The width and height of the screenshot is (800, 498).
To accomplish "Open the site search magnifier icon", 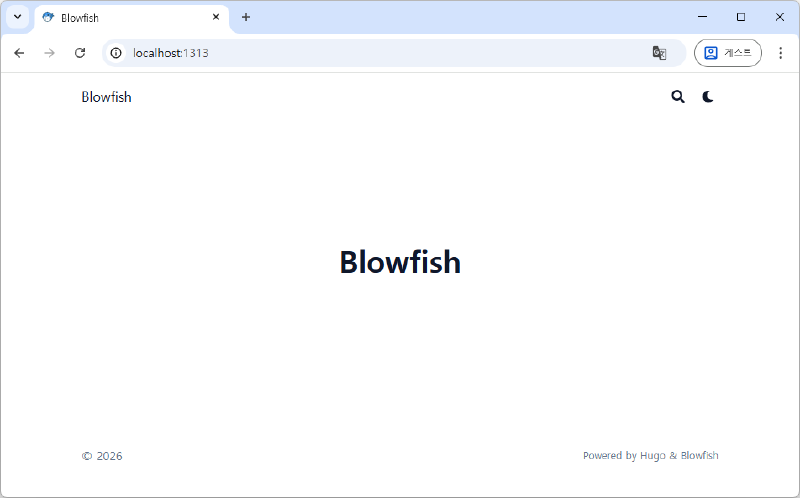I will pyautogui.click(x=678, y=97).
